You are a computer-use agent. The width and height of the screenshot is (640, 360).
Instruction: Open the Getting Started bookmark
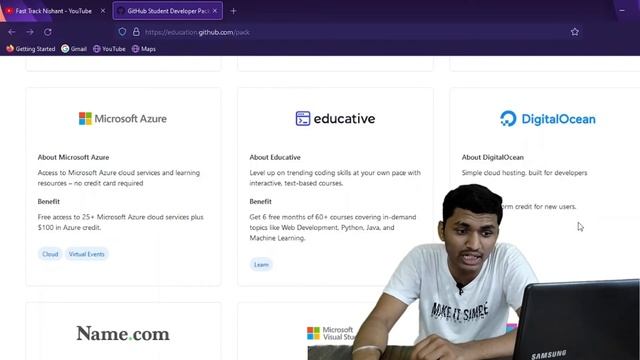point(31,49)
